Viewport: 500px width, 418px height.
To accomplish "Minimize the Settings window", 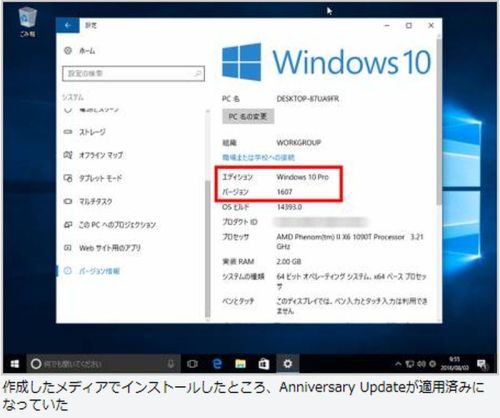I will point(387,25).
